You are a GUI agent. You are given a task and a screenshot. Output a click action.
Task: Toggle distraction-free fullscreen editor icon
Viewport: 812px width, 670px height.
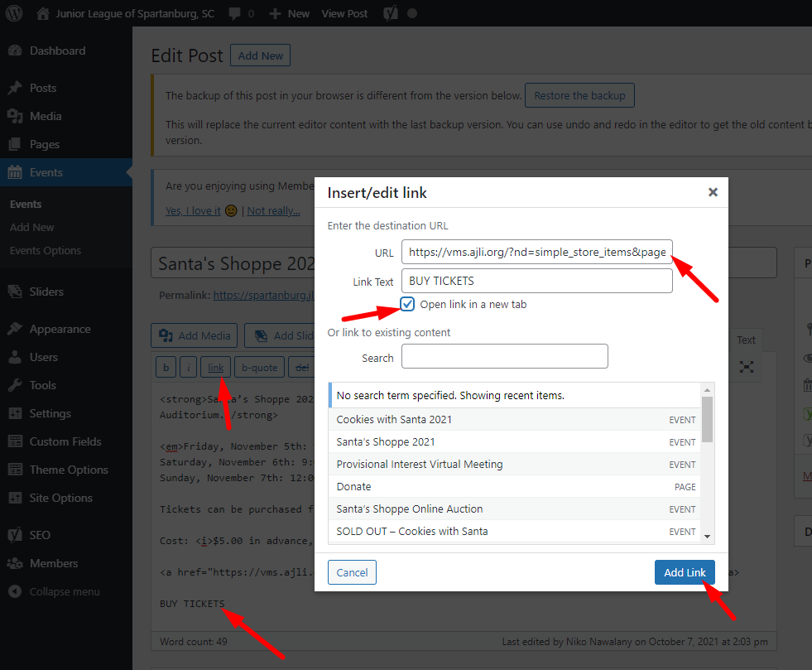747,367
